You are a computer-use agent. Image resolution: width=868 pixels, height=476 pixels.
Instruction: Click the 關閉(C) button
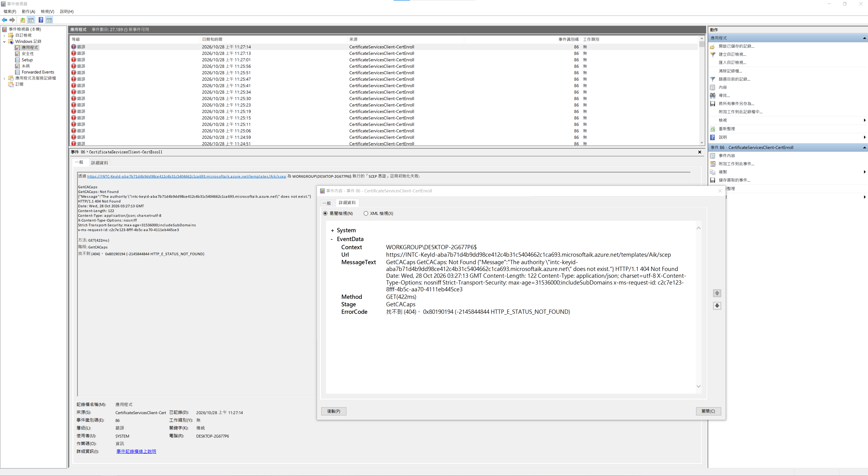(x=708, y=411)
